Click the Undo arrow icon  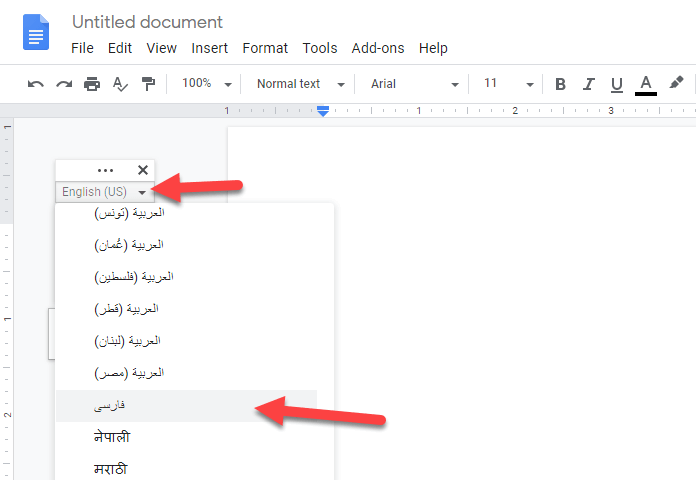pyautogui.click(x=36, y=83)
